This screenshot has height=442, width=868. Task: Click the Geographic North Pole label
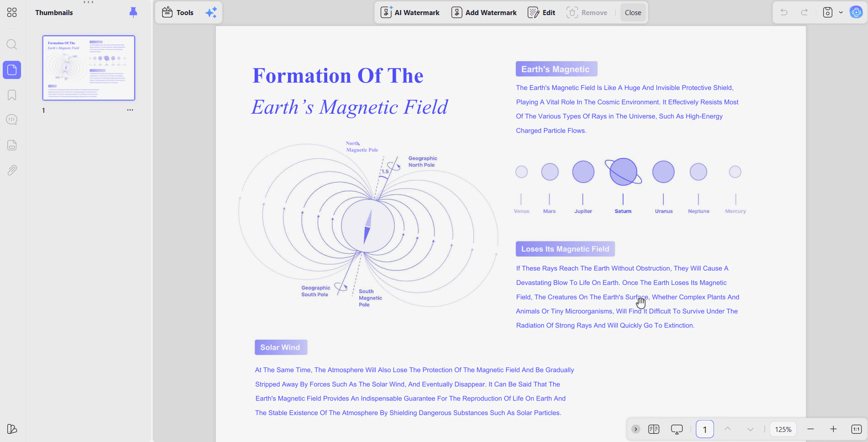[423, 162]
